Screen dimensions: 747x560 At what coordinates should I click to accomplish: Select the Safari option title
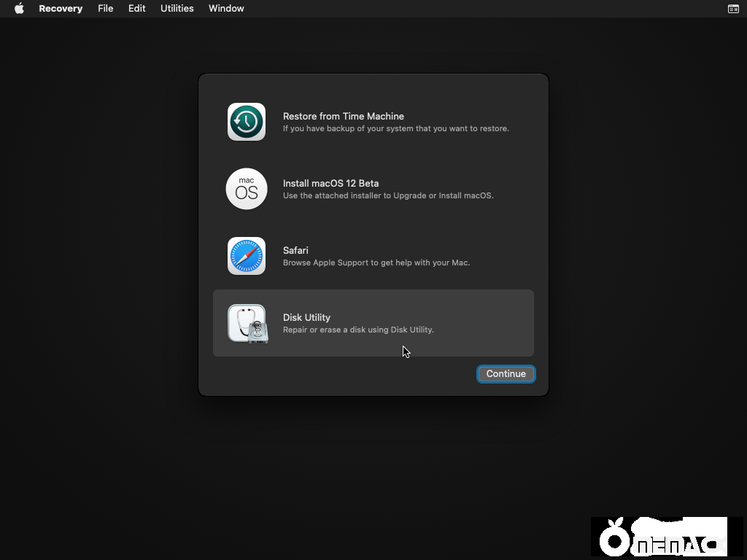[295, 250]
